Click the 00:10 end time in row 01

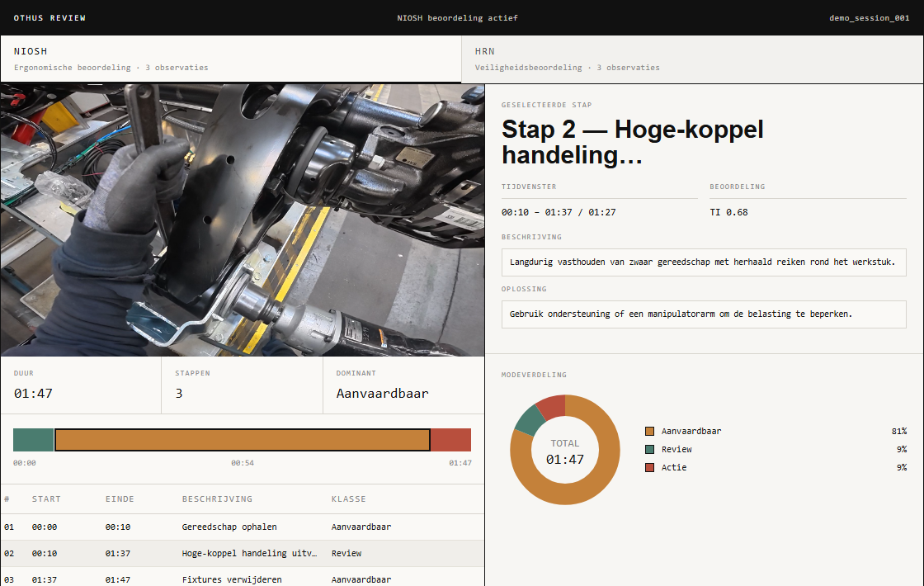[x=118, y=527]
